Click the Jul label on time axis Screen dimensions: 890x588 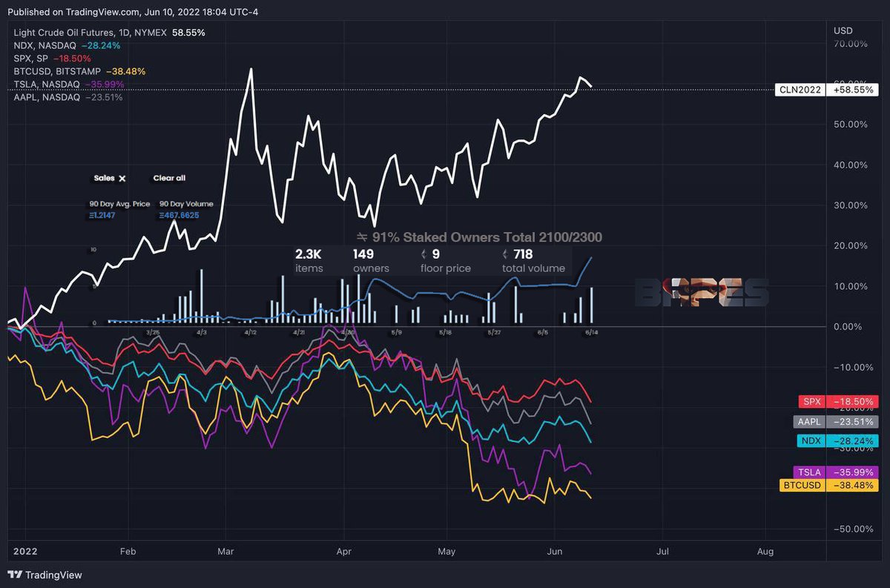(663, 552)
